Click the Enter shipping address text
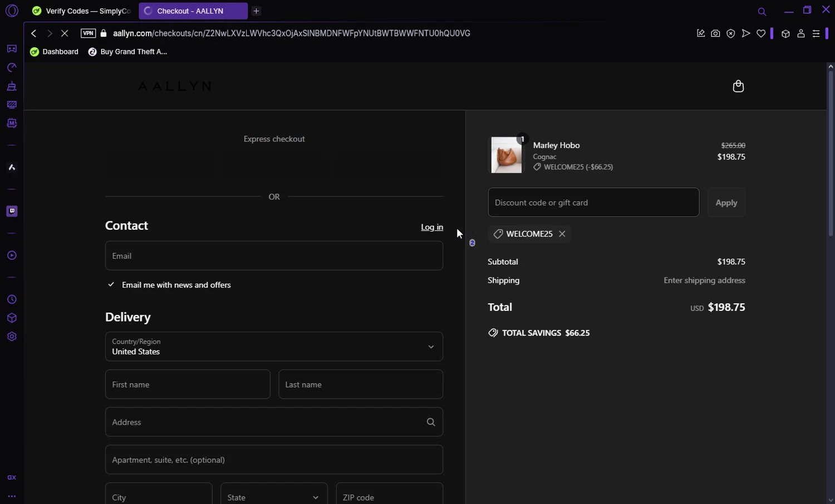The height and width of the screenshot is (504, 835). click(x=704, y=280)
